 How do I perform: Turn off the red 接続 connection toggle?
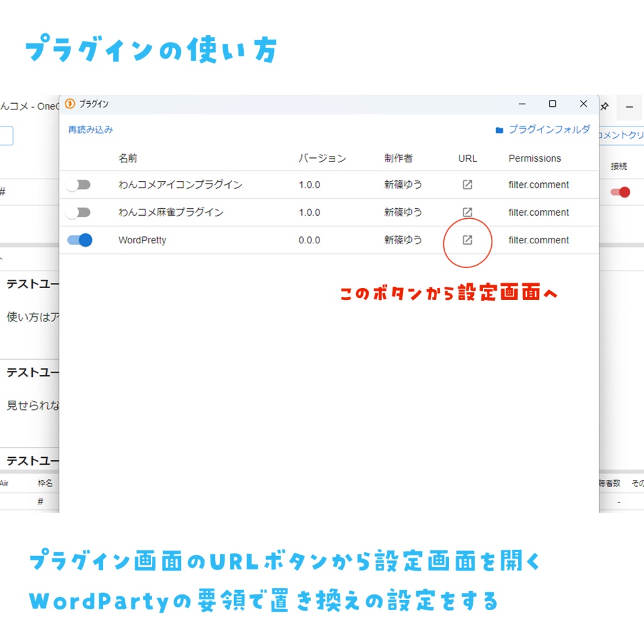[620, 191]
